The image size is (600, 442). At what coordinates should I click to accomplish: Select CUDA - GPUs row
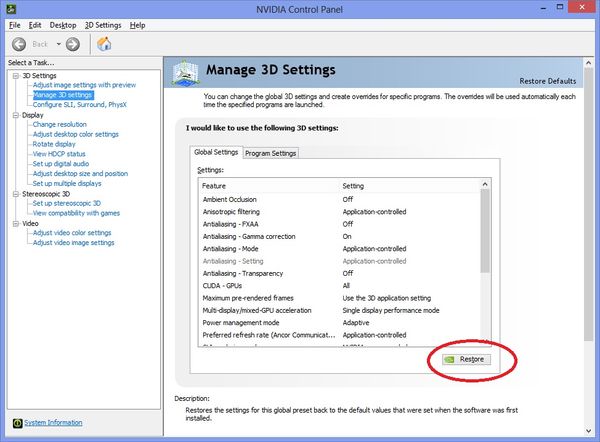click(339, 286)
